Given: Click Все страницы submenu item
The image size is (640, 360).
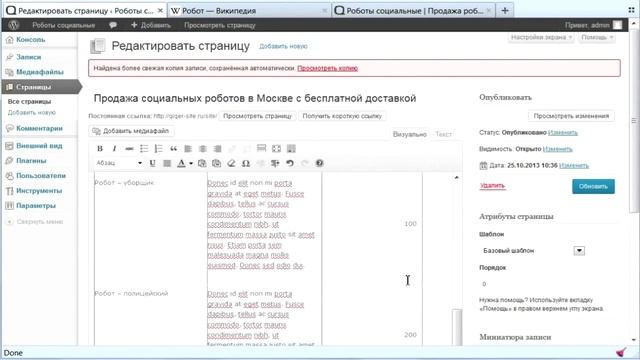Looking at the screenshot, I should pyautogui.click(x=29, y=102).
